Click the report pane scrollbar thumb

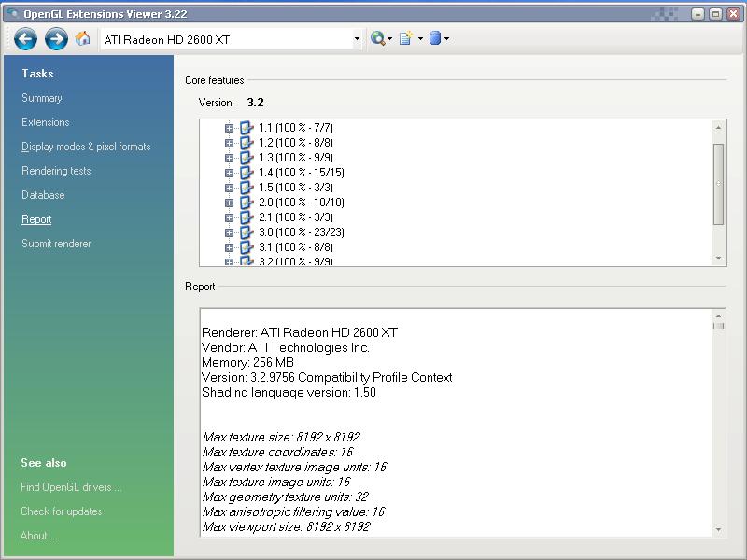coord(718,326)
